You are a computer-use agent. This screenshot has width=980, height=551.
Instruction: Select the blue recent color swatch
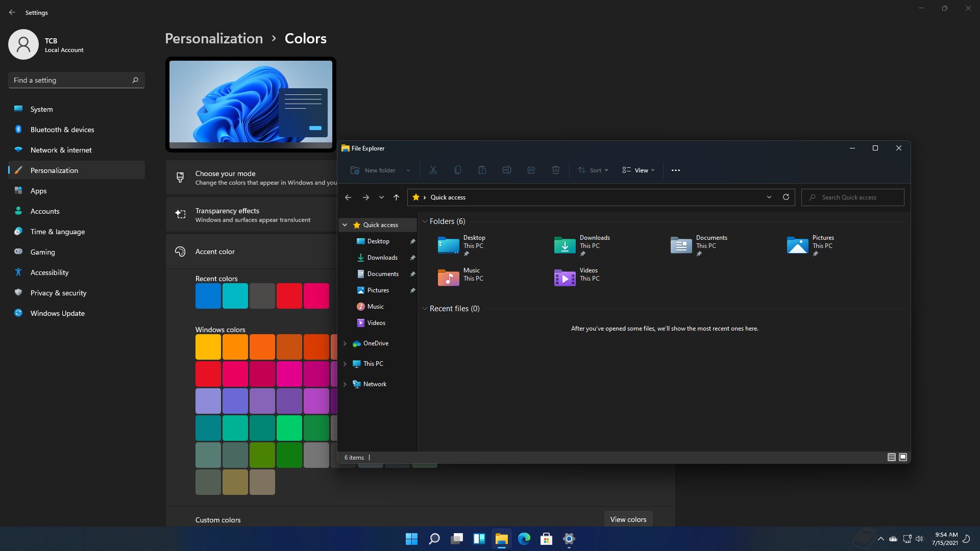pyautogui.click(x=208, y=296)
